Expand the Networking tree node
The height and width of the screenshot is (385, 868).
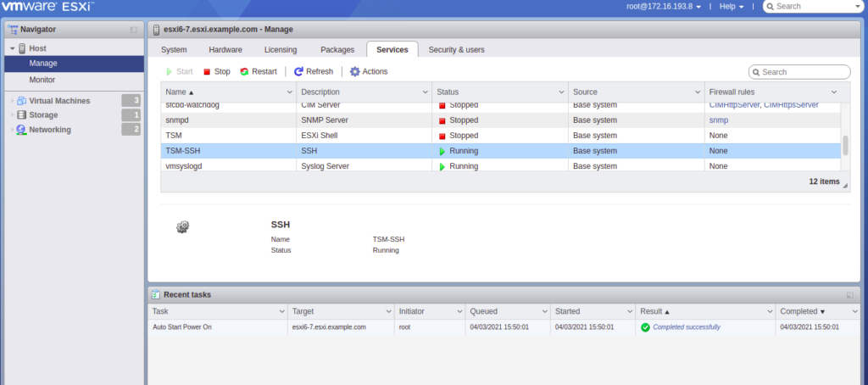coord(12,130)
